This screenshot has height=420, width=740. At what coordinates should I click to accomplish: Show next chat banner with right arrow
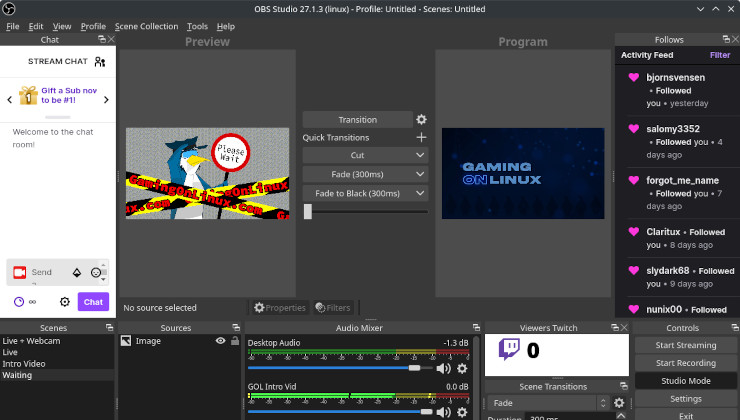(x=106, y=100)
